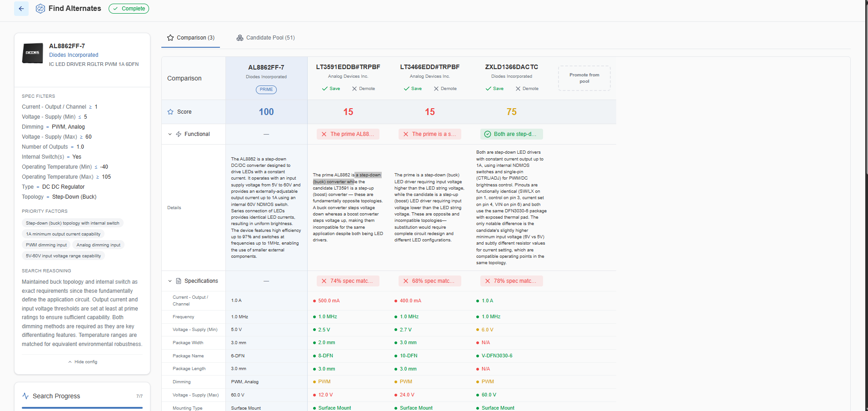868x411 pixels.
Task: Click the V-DFN3030-6 package name value
Action: [x=497, y=356]
